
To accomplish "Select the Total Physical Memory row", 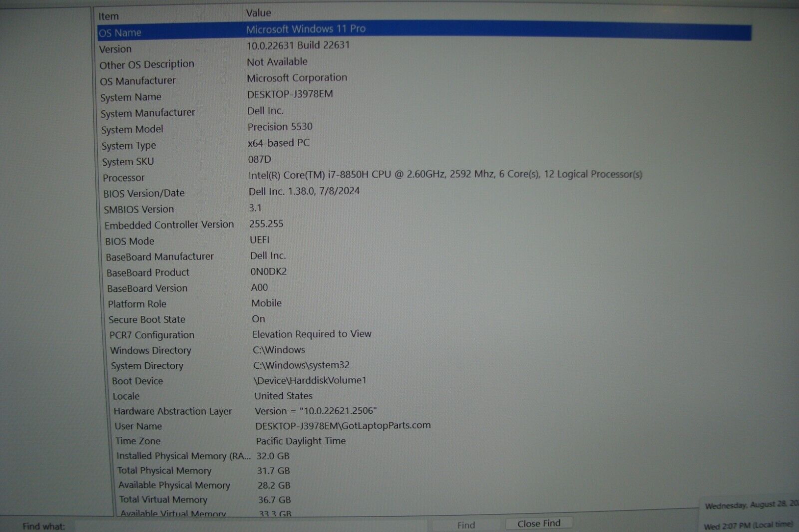I will (164, 471).
